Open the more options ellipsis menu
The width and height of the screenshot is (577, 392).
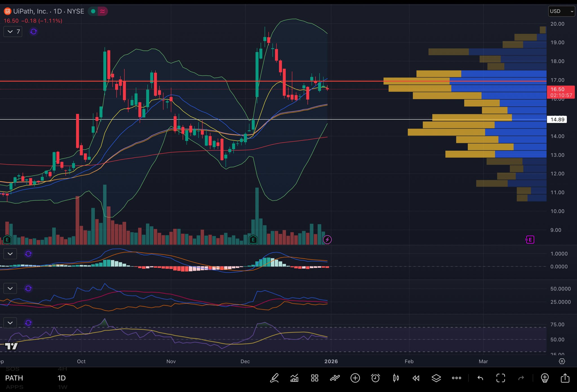(456, 378)
